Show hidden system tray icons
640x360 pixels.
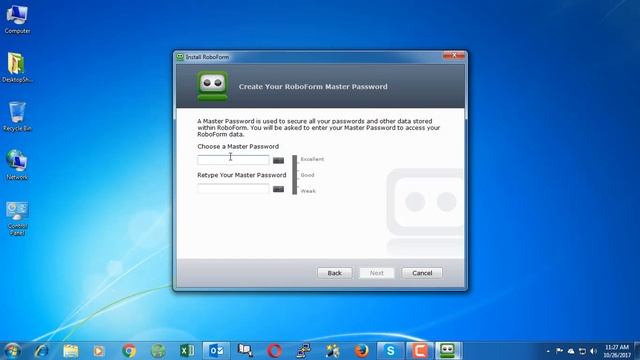(548, 351)
